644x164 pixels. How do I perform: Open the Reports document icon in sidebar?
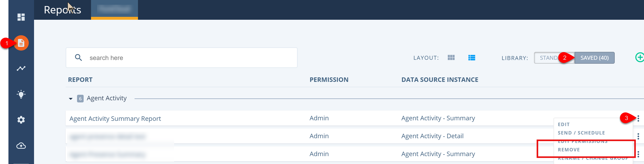point(21,43)
